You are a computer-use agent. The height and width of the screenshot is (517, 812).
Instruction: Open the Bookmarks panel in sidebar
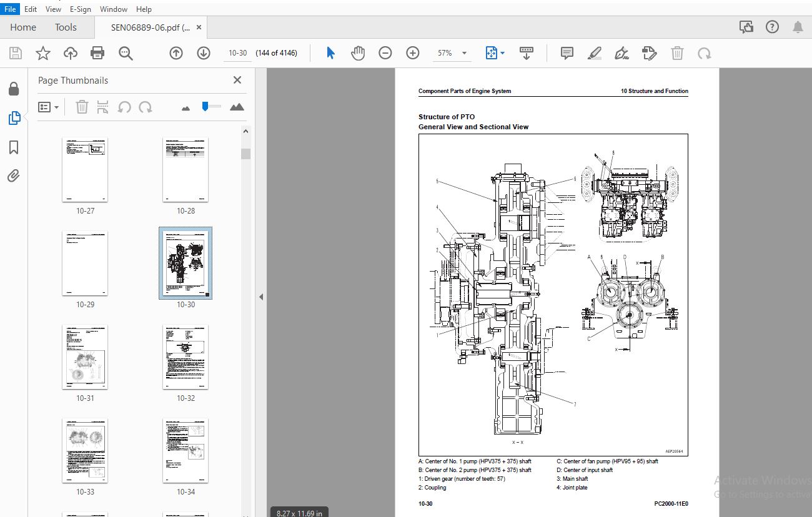click(x=14, y=147)
